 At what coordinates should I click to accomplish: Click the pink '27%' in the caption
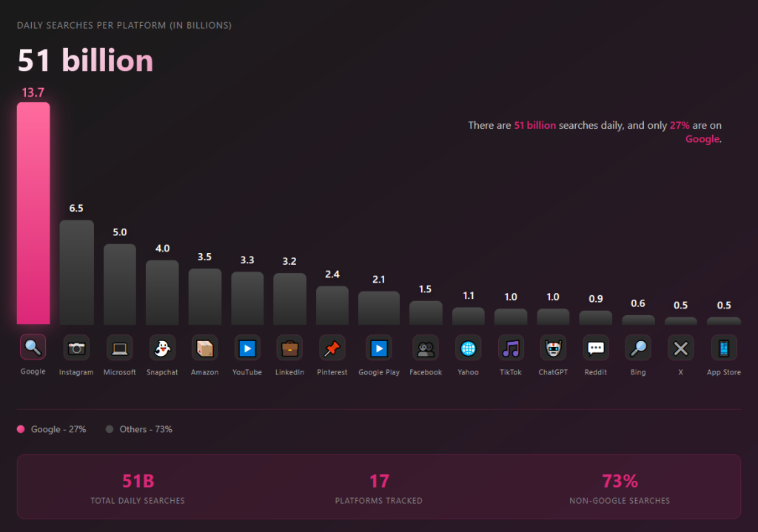(680, 125)
